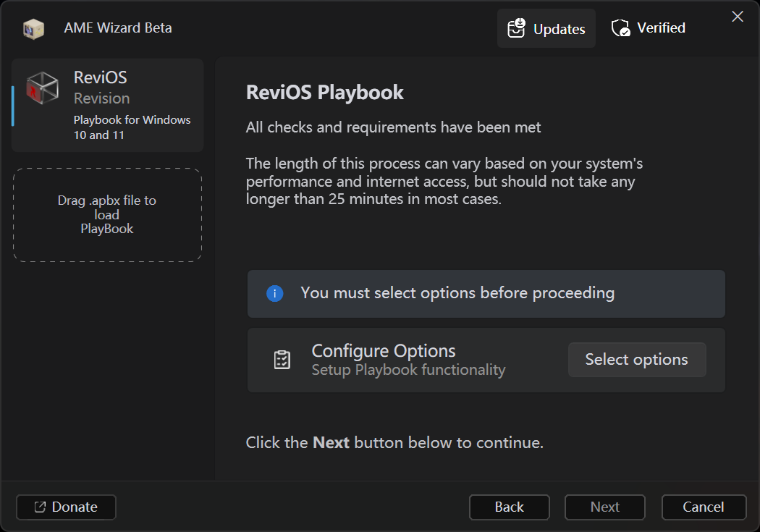Click the Updates download icon
Screen dimensions: 760x532
[x=516, y=29]
